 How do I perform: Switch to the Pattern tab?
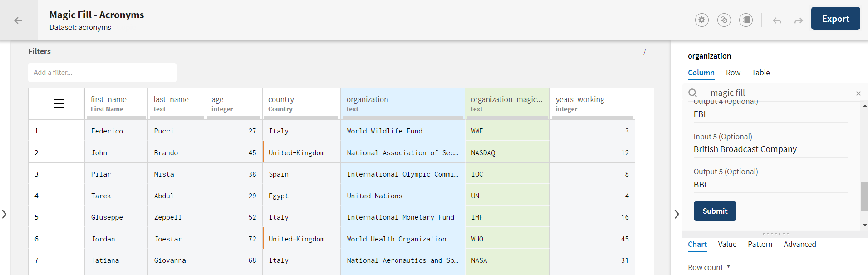(x=760, y=244)
